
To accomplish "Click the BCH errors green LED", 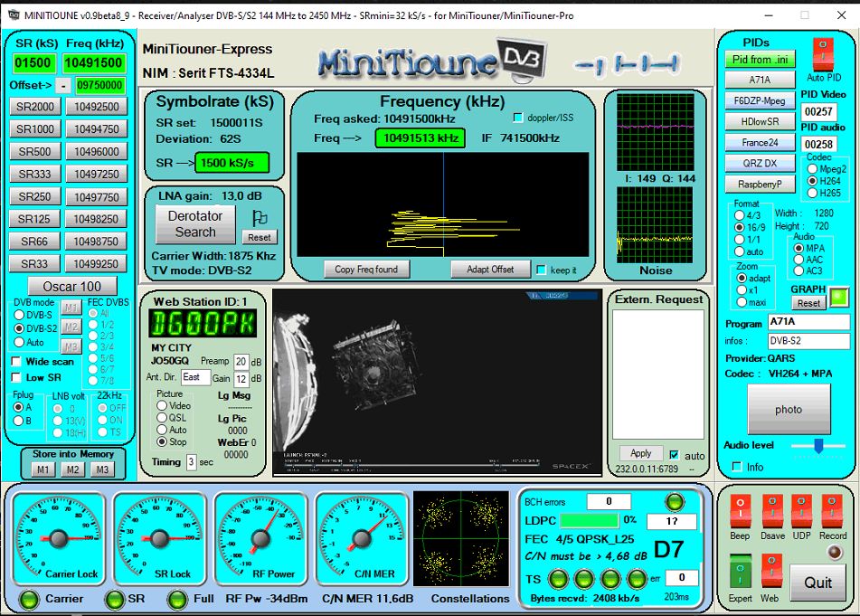I will tap(674, 501).
